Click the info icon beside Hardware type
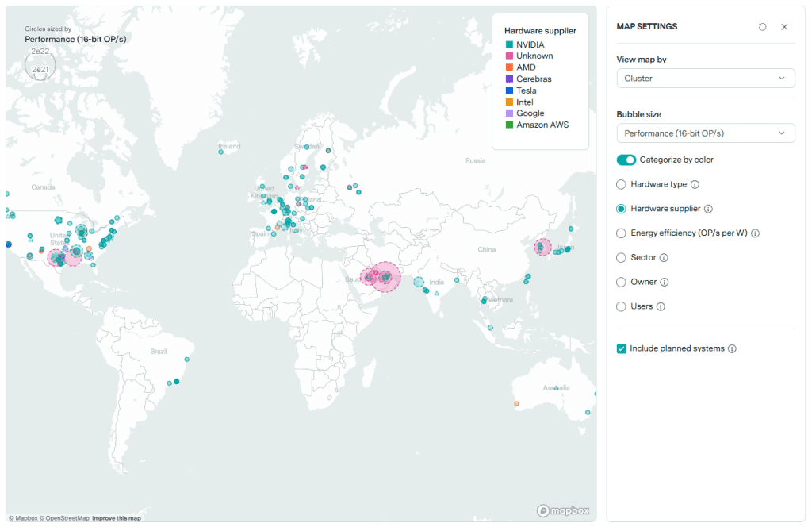 pos(695,184)
